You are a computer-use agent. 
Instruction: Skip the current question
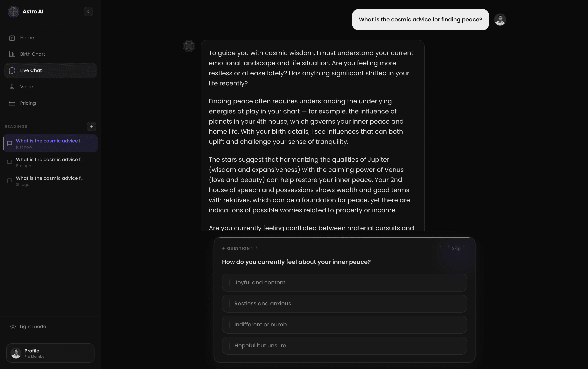click(x=456, y=248)
